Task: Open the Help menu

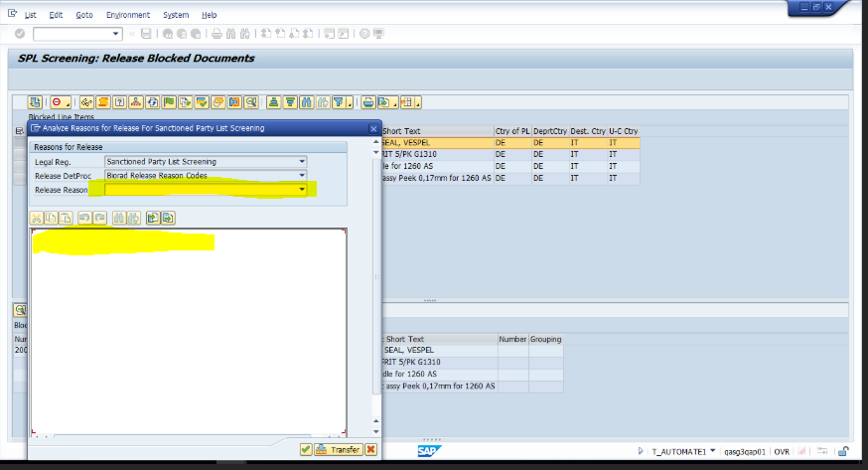Action: point(209,15)
